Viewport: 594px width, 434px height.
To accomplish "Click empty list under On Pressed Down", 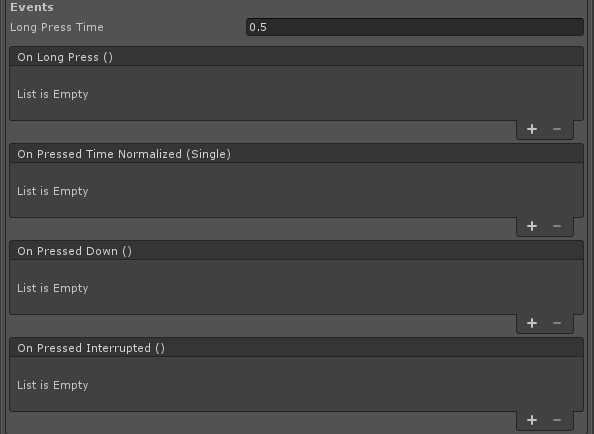I will (296, 287).
